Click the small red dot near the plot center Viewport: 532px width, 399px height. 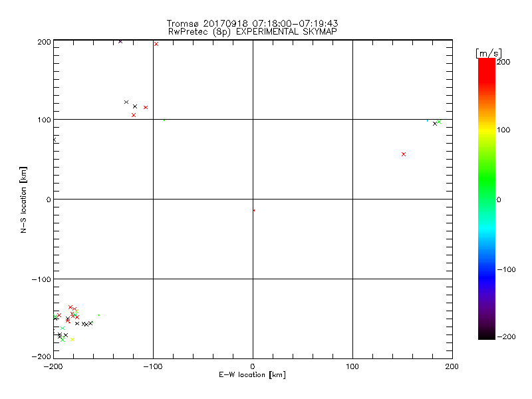click(x=254, y=211)
